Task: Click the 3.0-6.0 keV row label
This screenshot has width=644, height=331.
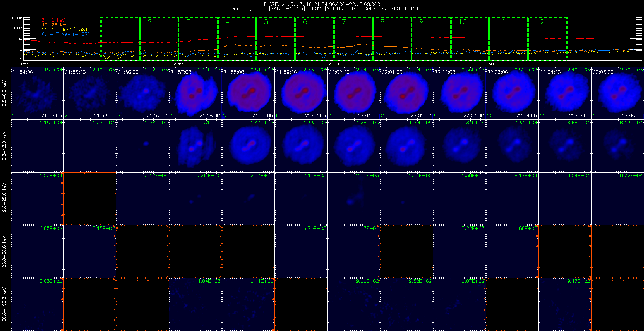Action: pyautogui.click(x=4, y=93)
